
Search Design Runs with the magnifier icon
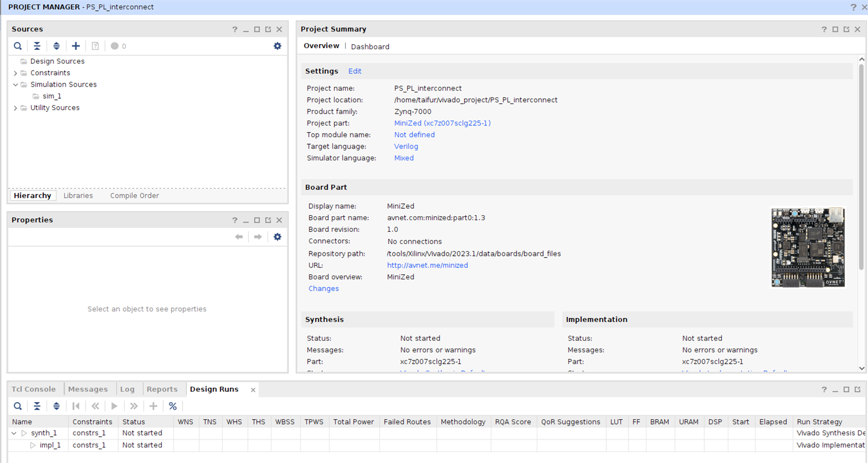(18, 406)
